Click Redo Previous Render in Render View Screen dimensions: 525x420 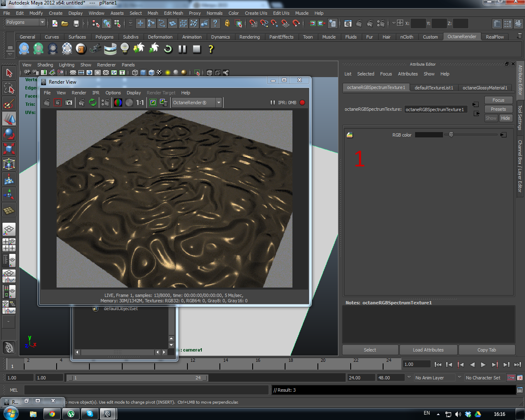pyautogui.click(x=47, y=103)
